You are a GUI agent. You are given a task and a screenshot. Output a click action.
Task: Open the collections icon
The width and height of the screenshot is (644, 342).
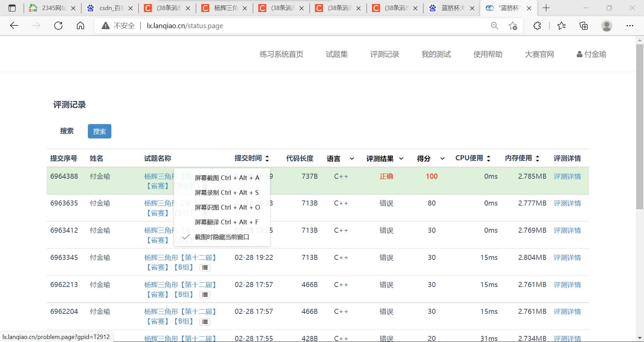click(x=584, y=25)
